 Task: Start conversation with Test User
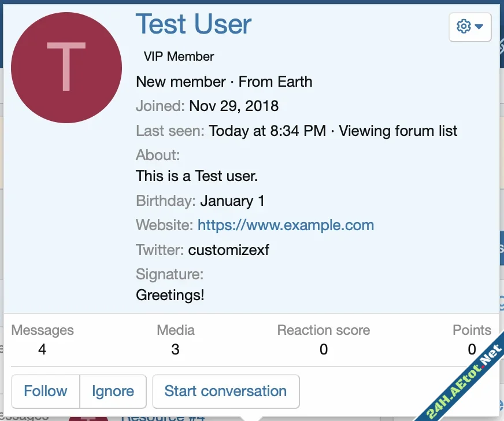pos(225,391)
